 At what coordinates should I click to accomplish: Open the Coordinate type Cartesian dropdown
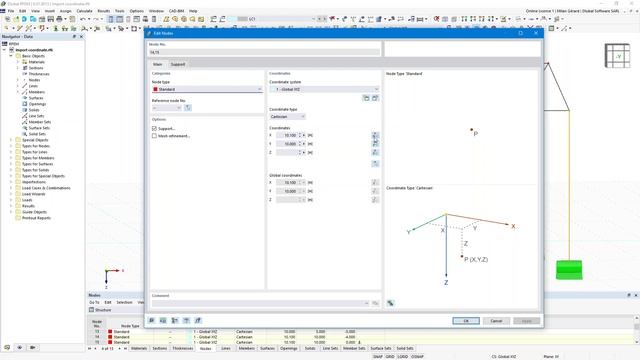287,117
